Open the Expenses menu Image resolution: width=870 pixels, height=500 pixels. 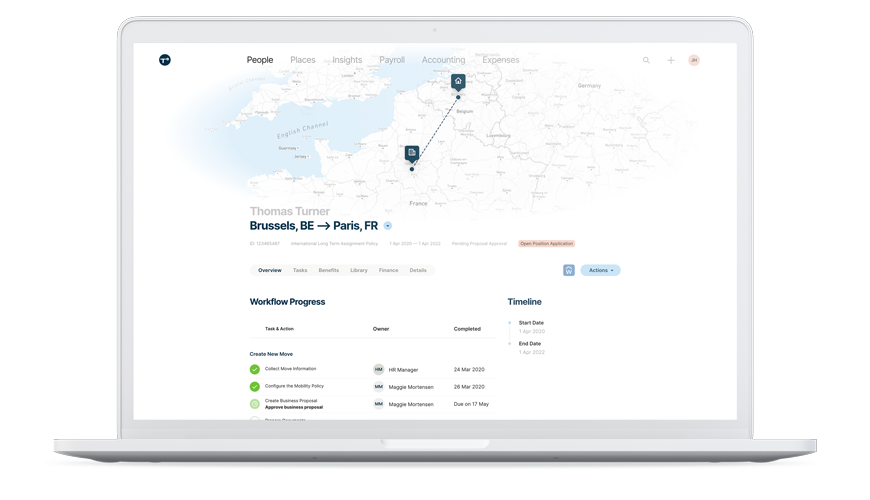[x=500, y=60]
